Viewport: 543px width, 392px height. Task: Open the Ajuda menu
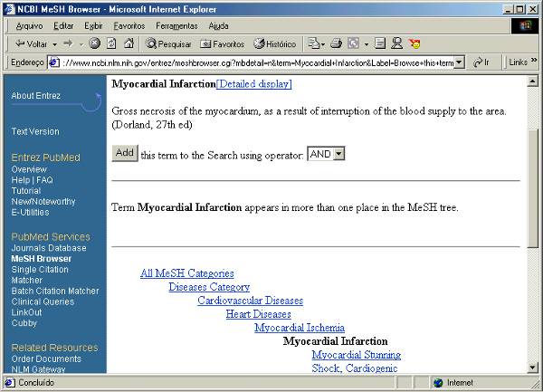(218, 26)
